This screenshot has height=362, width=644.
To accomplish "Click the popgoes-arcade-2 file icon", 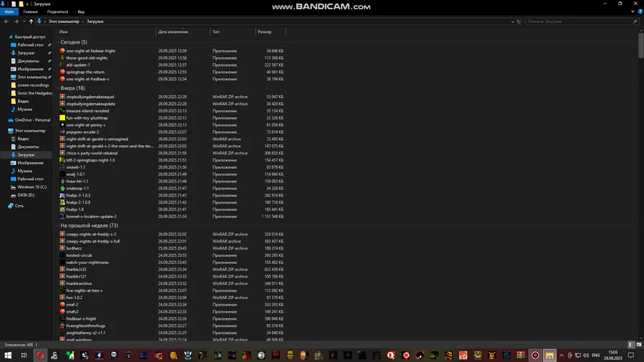I will (62, 132).
